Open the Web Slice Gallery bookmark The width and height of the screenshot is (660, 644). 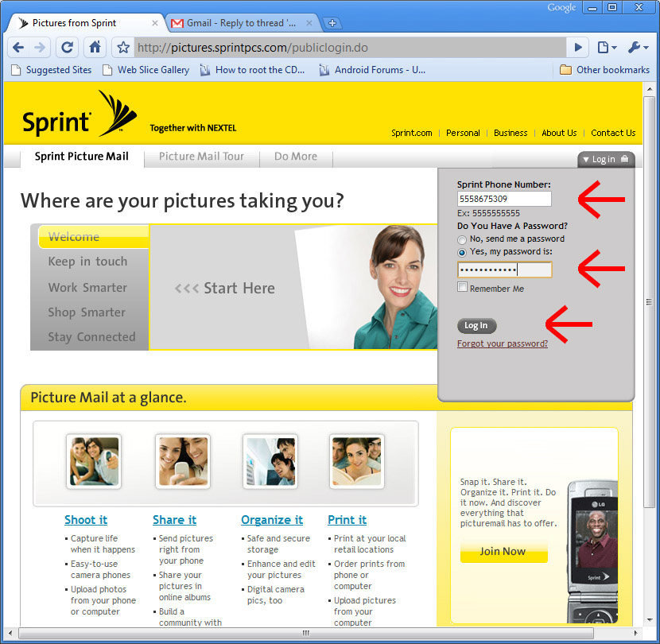[x=146, y=70]
